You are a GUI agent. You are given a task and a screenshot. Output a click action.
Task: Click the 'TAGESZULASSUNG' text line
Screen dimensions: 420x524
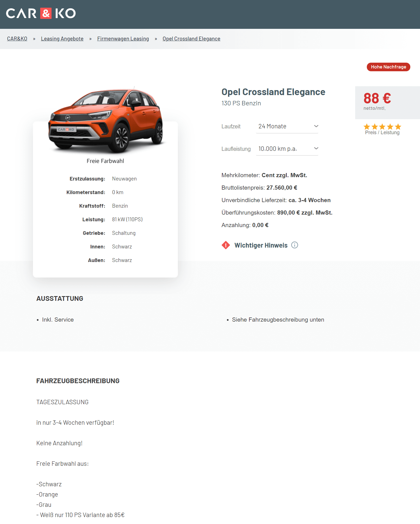[63, 402]
